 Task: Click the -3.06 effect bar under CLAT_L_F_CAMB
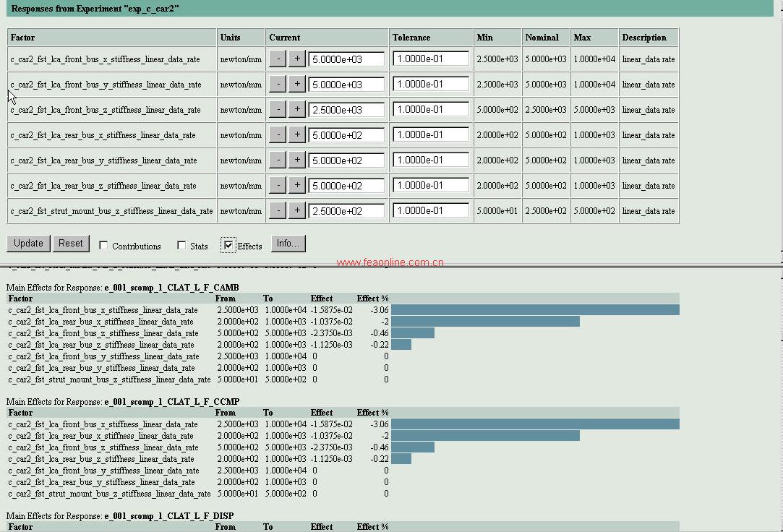coord(535,310)
